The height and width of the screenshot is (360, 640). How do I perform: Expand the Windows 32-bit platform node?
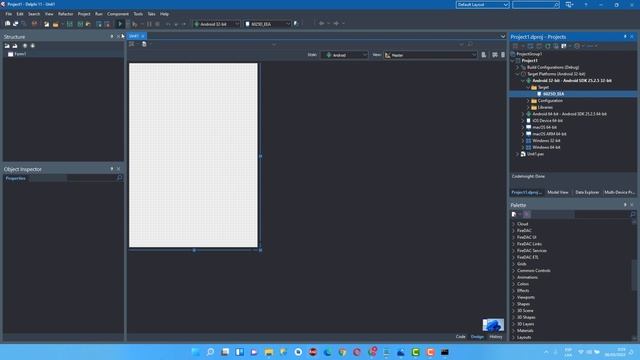523,141
